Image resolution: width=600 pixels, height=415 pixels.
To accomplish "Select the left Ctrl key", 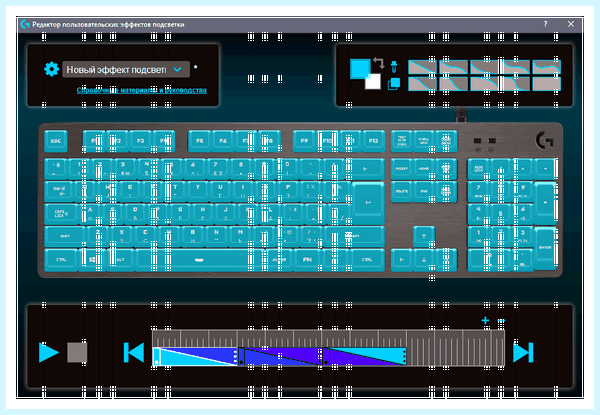I will [x=61, y=260].
